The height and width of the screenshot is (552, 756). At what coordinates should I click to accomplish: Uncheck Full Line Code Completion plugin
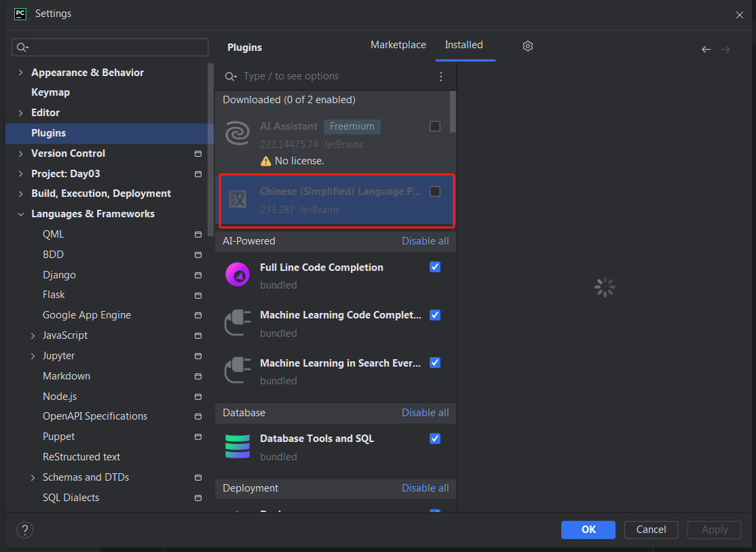click(435, 267)
